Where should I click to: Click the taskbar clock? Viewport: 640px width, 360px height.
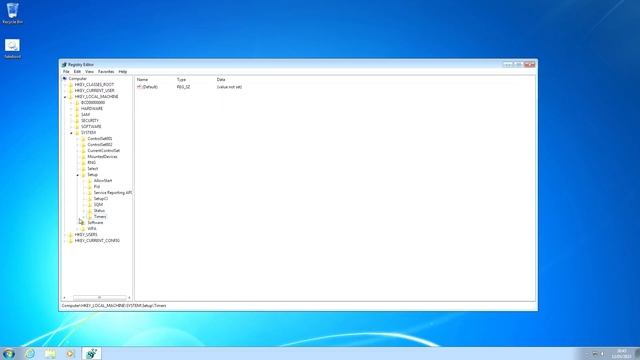622,354
